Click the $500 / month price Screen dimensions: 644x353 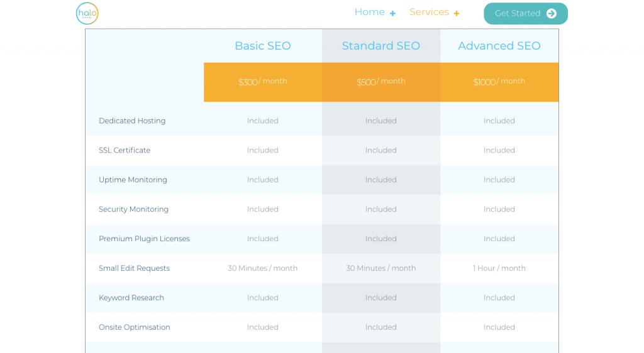[x=381, y=82]
